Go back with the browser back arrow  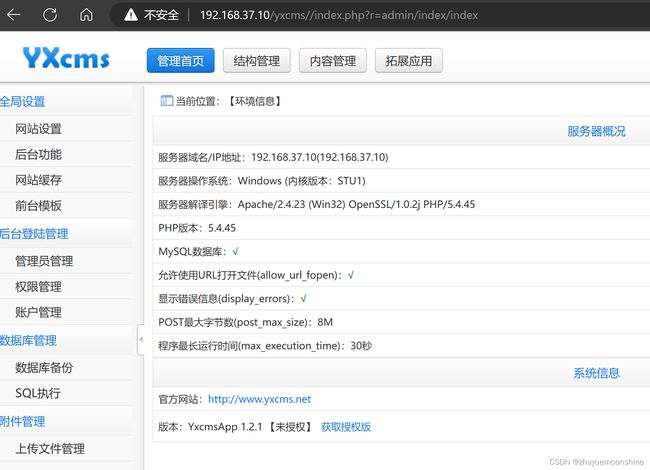tap(14, 15)
